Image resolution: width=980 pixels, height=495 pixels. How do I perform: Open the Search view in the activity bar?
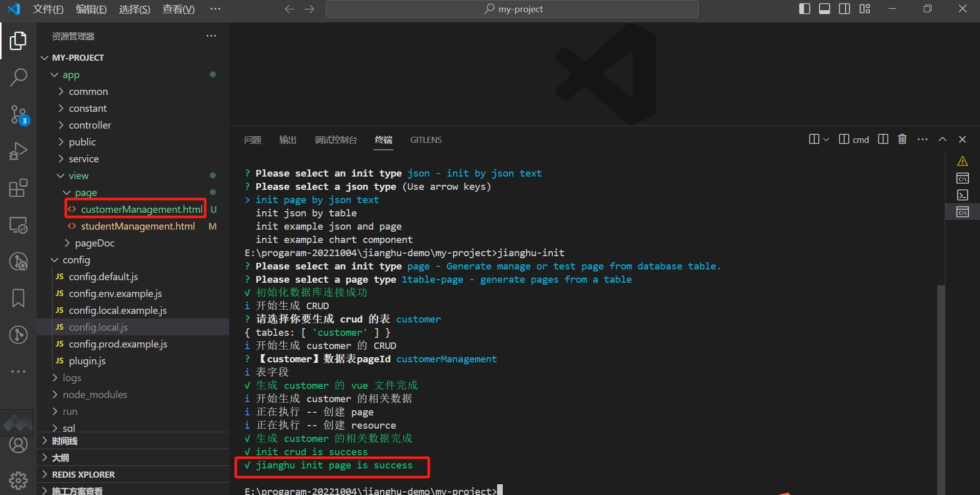(x=18, y=78)
